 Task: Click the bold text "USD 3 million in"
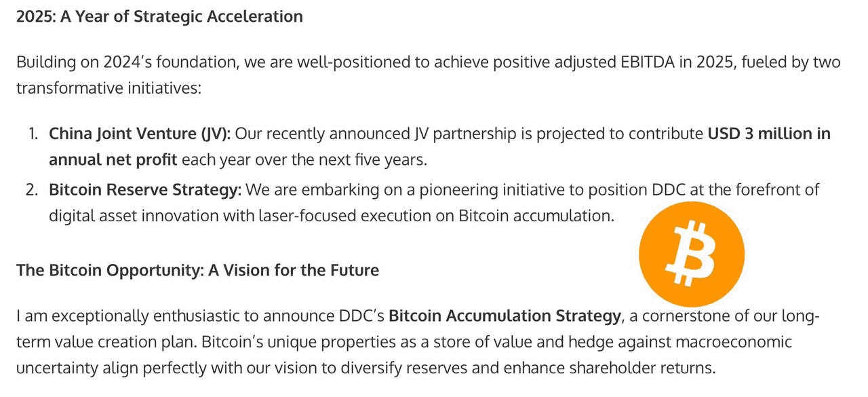click(769, 134)
